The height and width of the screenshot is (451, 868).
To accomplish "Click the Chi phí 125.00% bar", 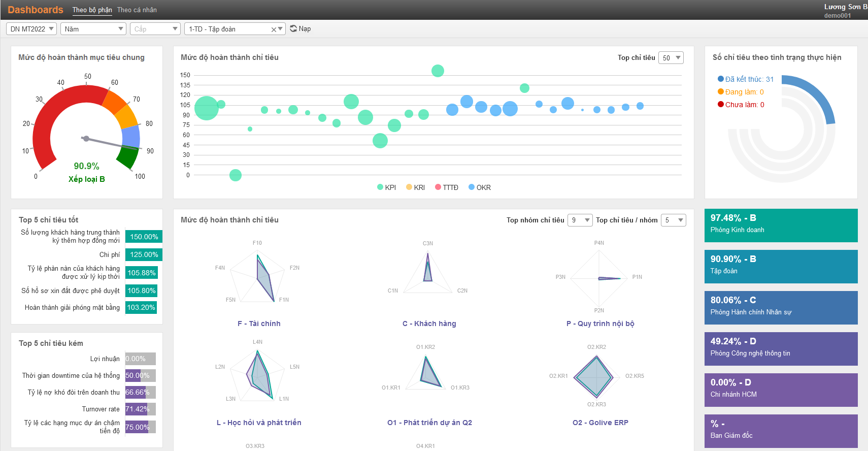I will [144, 254].
